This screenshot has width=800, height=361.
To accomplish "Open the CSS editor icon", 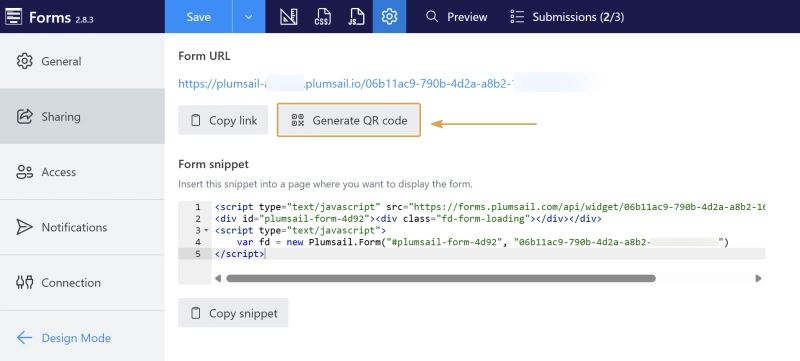I will (x=322, y=16).
